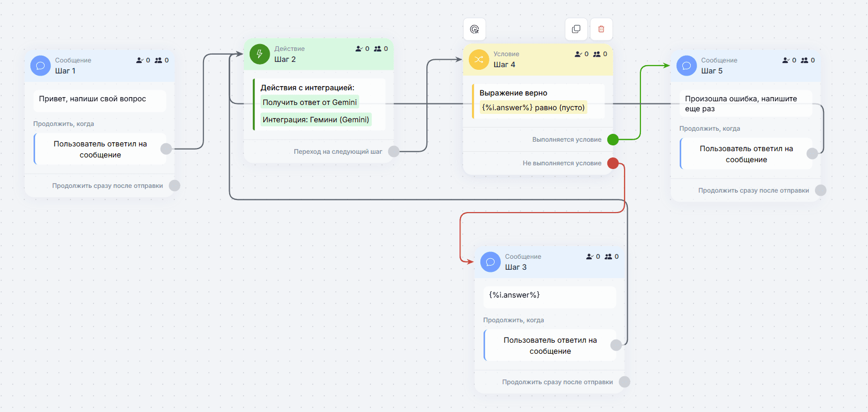The image size is (868, 412).
Task: Click the cursor-click icon above Шаг 4
Action: [475, 29]
